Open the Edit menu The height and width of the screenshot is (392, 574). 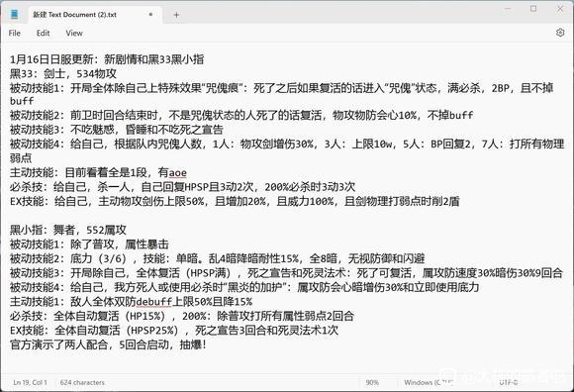(43, 33)
